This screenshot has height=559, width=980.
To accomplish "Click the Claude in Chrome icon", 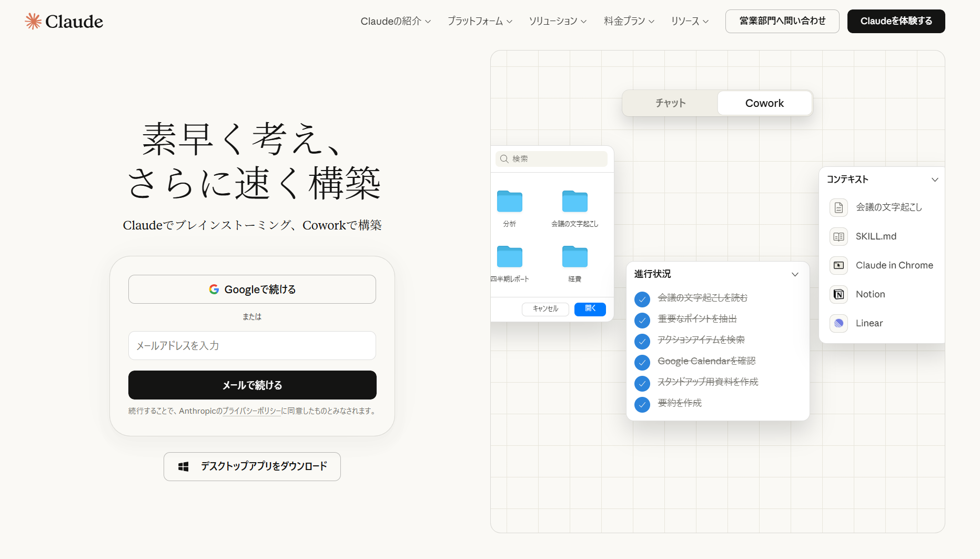I will [838, 265].
